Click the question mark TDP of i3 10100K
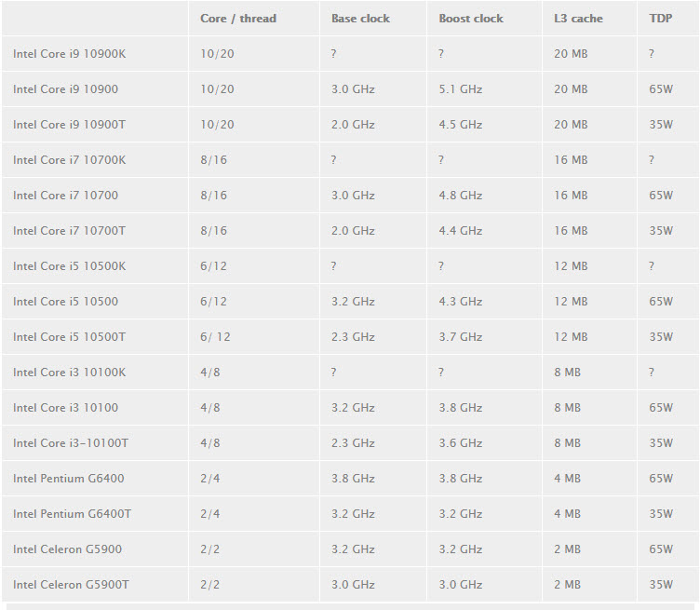Image resolution: width=700 pixels, height=610 pixels. (x=652, y=372)
